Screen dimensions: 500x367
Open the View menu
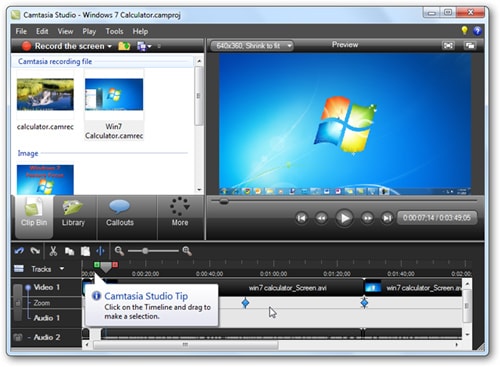pos(65,31)
